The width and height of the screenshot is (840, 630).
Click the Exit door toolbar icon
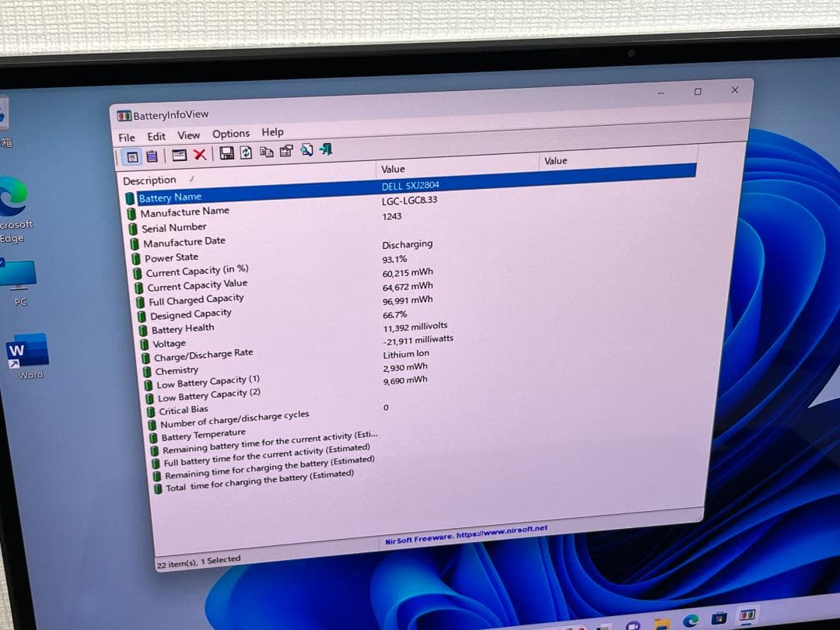click(x=326, y=149)
